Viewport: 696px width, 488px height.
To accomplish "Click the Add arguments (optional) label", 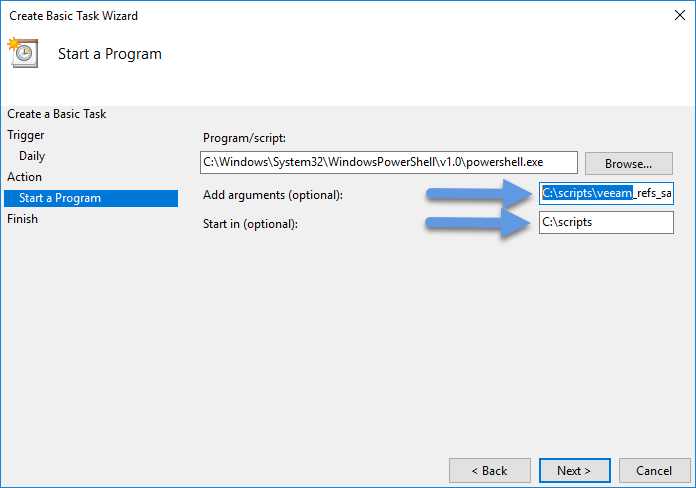I will pos(273,195).
